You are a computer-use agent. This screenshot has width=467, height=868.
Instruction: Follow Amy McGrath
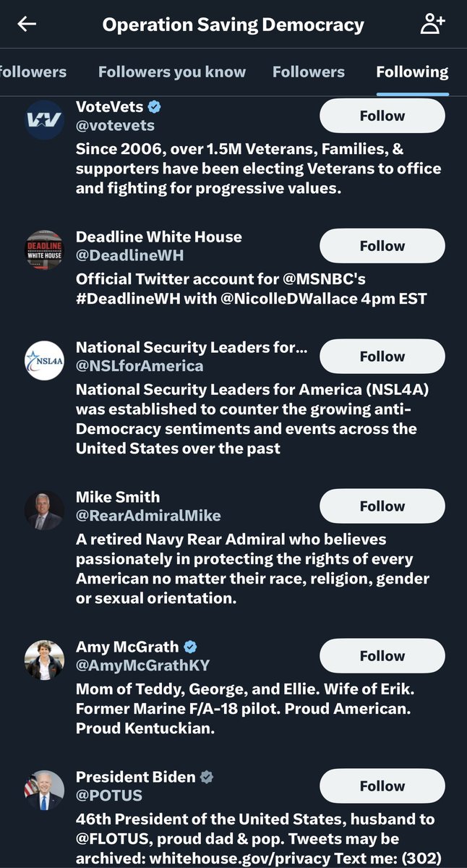382,656
